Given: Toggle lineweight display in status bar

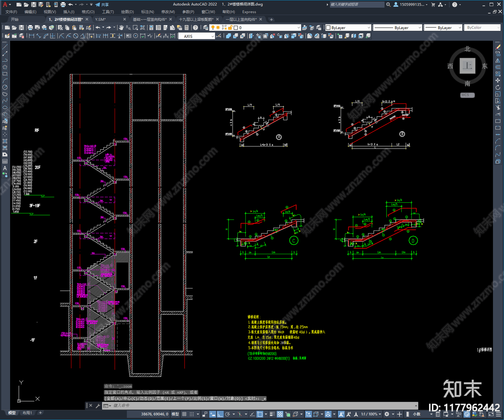Looking at the screenshot, I should click(x=272, y=414).
